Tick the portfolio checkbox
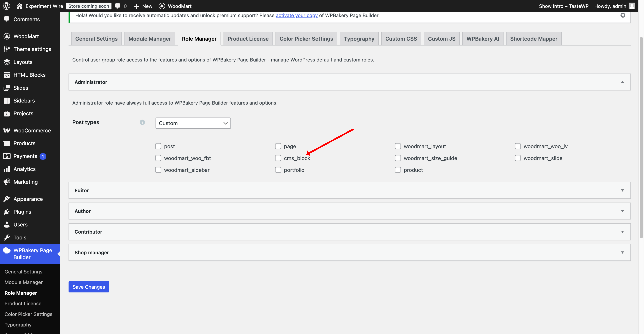The height and width of the screenshot is (334, 644). pos(278,170)
